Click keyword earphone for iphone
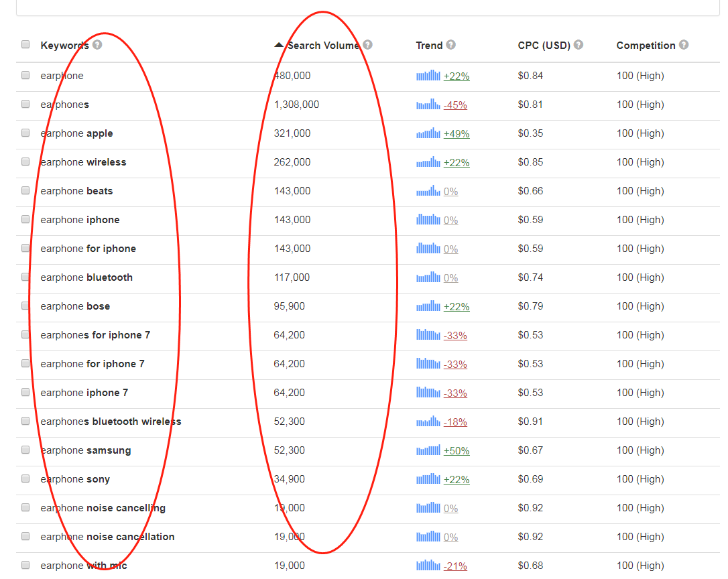 (x=88, y=249)
